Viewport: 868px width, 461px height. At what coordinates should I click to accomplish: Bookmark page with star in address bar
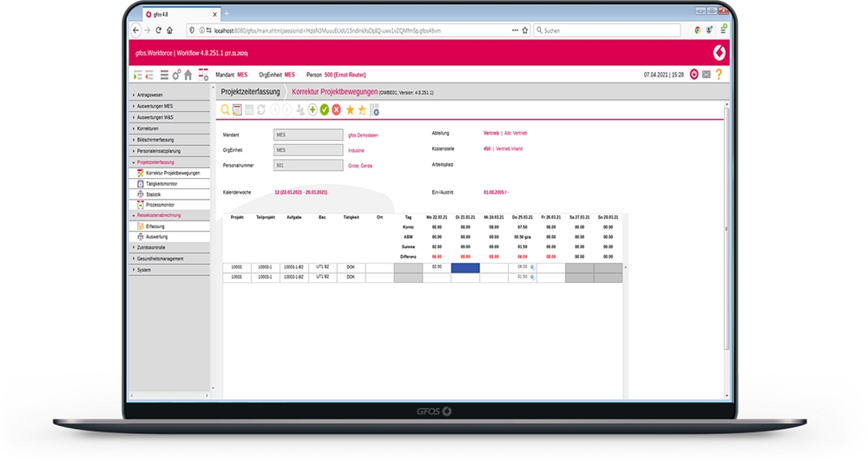pos(525,30)
